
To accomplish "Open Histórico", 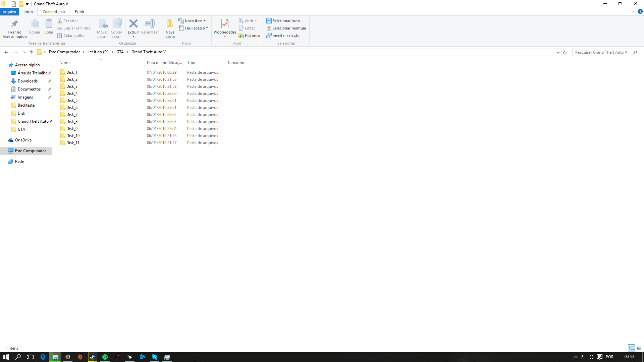I will (x=250, y=36).
